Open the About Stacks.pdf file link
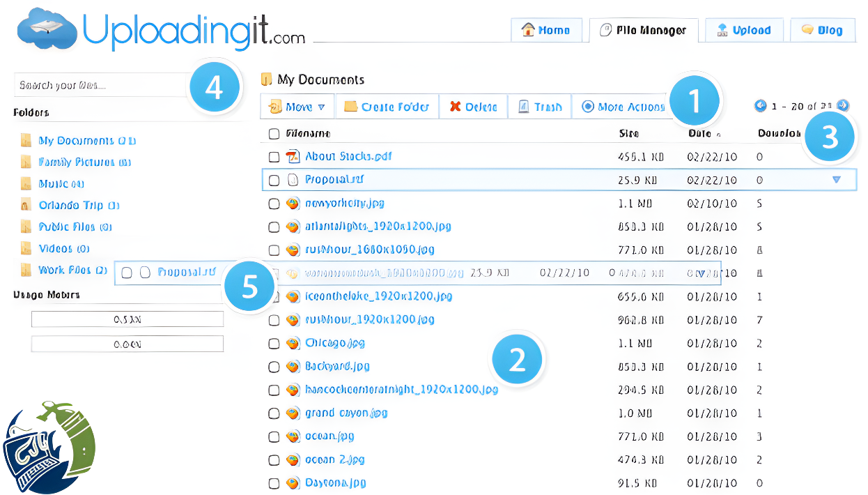 [348, 156]
